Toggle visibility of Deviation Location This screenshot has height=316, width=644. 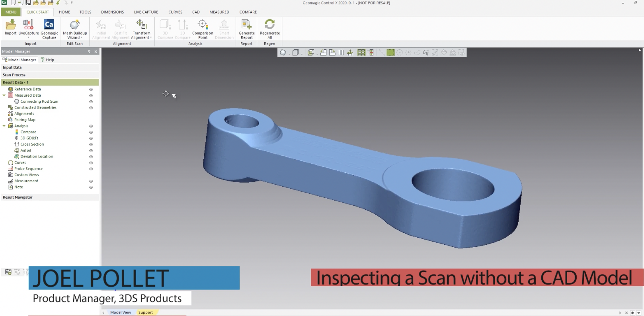tap(91, 157)
